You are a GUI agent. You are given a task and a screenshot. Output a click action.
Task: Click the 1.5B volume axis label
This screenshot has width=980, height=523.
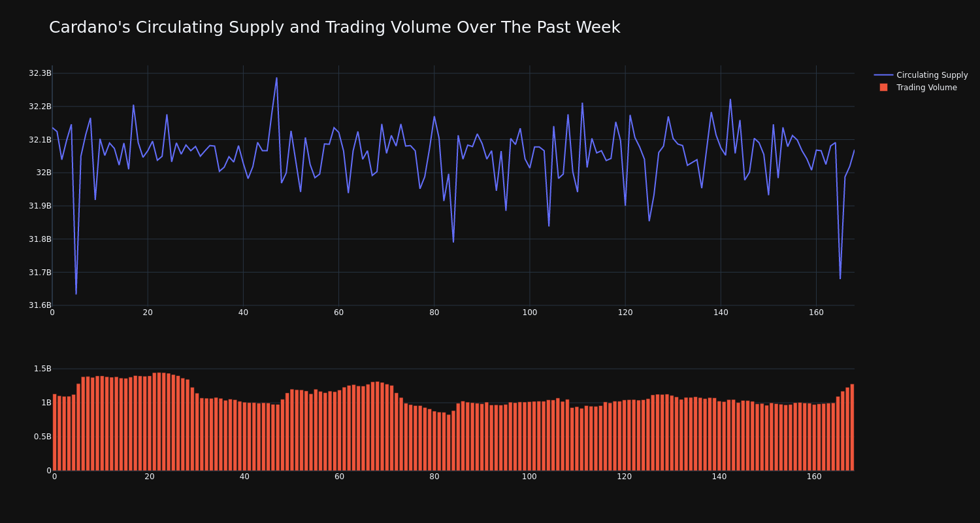tap(42, 369)
